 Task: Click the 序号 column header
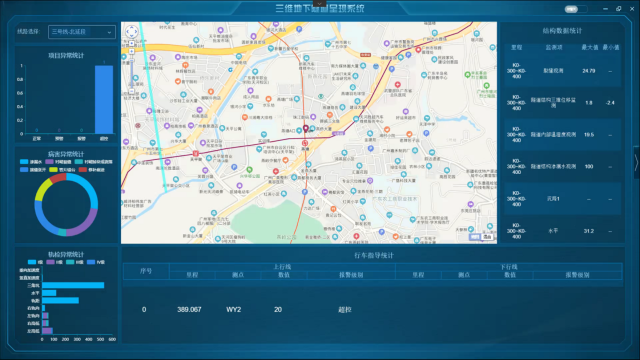coord(146,271)
